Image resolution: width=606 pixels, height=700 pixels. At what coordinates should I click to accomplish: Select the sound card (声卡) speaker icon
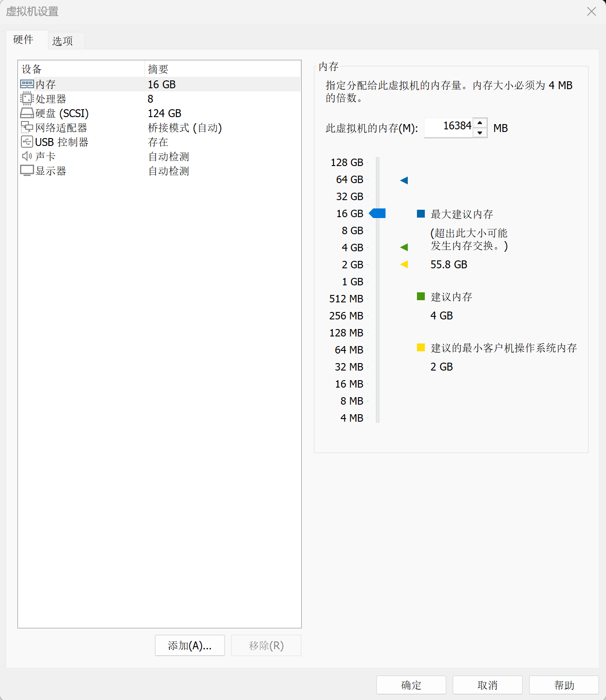[x=27, y=156]
